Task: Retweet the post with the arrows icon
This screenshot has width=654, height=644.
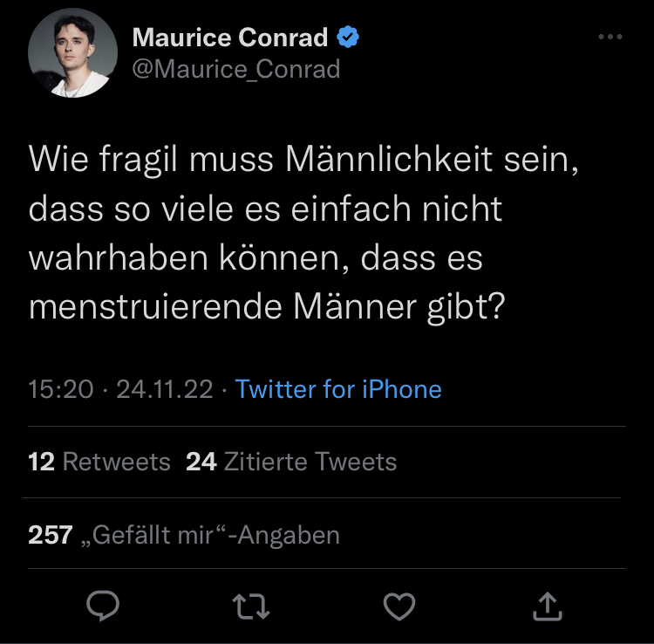Action: (x=251, y=606)
